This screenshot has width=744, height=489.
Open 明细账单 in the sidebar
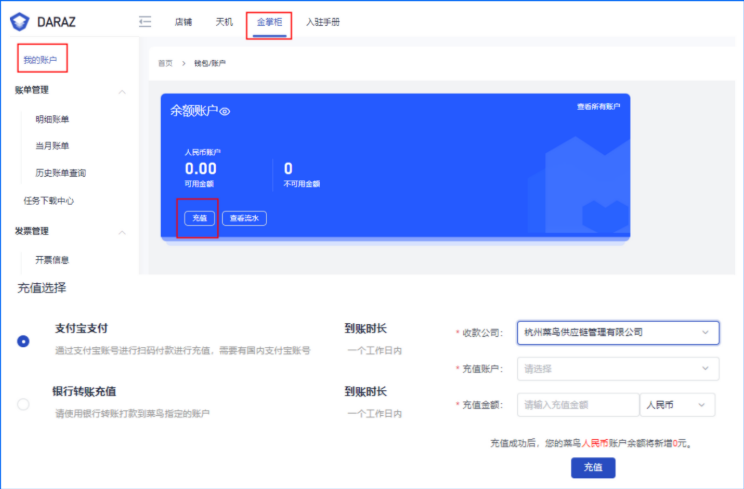coord(52,119)
